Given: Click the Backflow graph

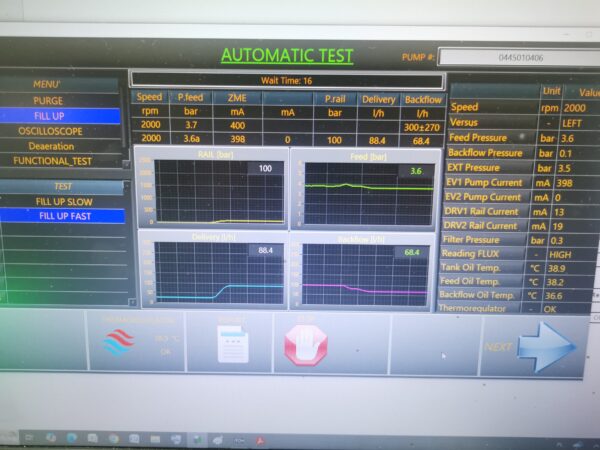Looking at the screenshot, I should pyautogui.click(x=363, y=270).
